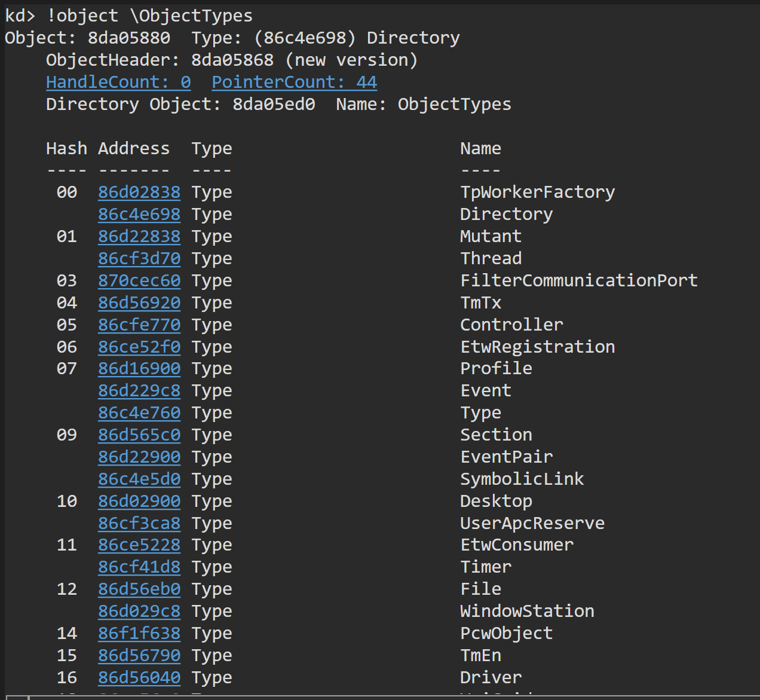Follow the PcwObject address link 86f1f638
The height and width of the screenshot is (700, 760).
pyautogui.click(x=139, y=633)
